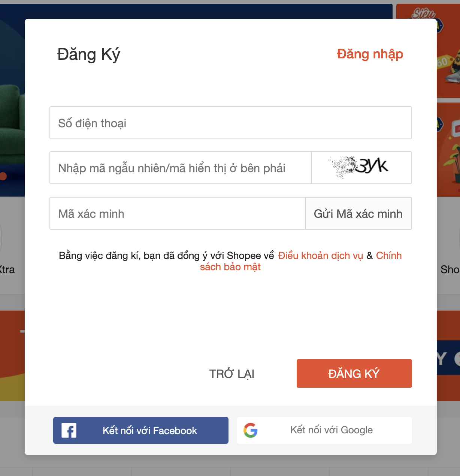The width and height of the screenshot is (460, 476).
Task: Click into the Mã xác minh field
Action: click(177, 214)
